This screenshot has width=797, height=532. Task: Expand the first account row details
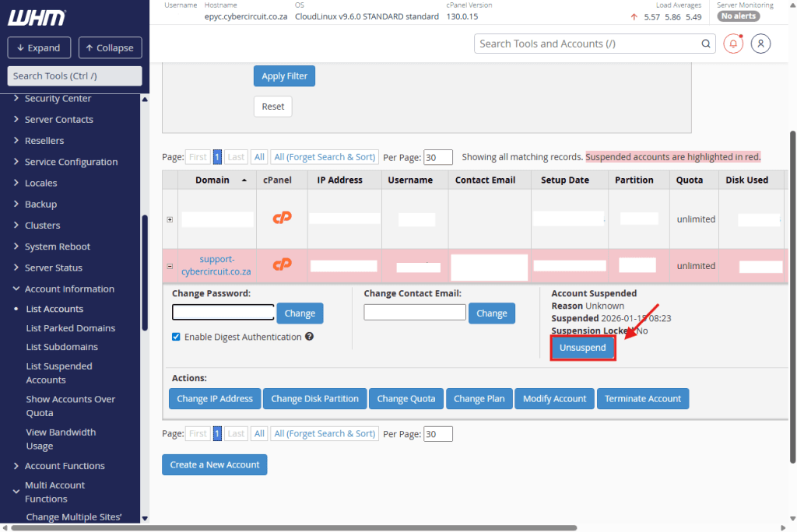170,219
